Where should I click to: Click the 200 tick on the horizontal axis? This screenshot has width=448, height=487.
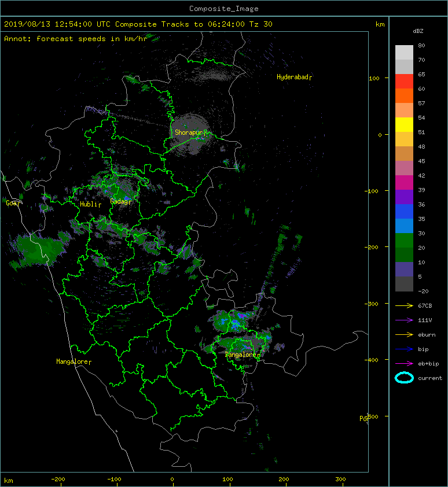click(284, 479)
